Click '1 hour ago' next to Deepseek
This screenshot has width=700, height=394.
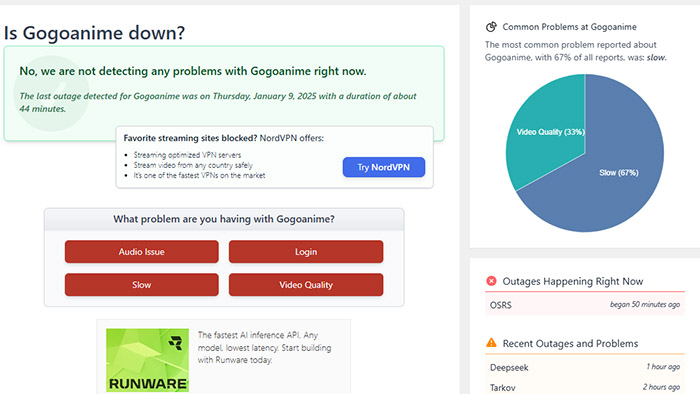[663, 367]
